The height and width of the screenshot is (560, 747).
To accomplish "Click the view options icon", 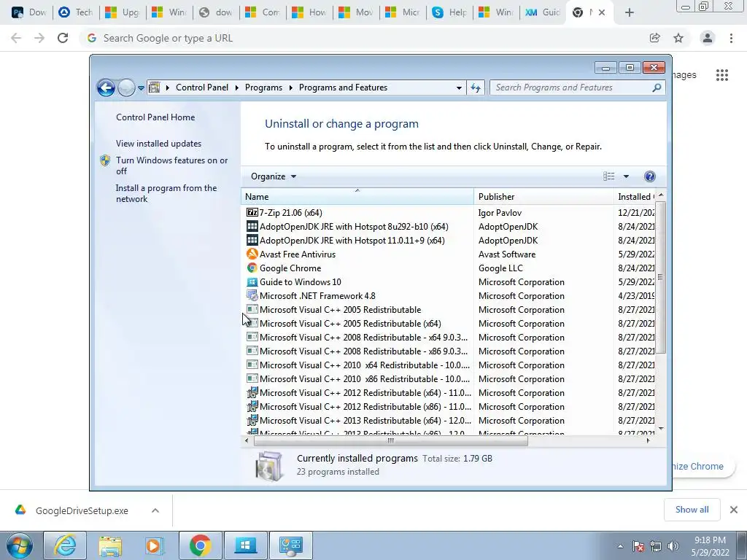I will coord(608,176).
